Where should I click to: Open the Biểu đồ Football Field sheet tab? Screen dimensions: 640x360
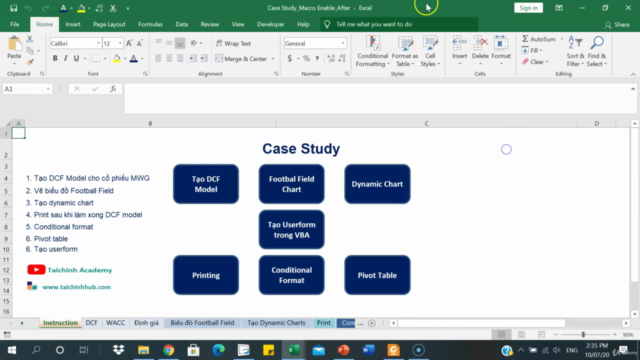coord(202,323)
